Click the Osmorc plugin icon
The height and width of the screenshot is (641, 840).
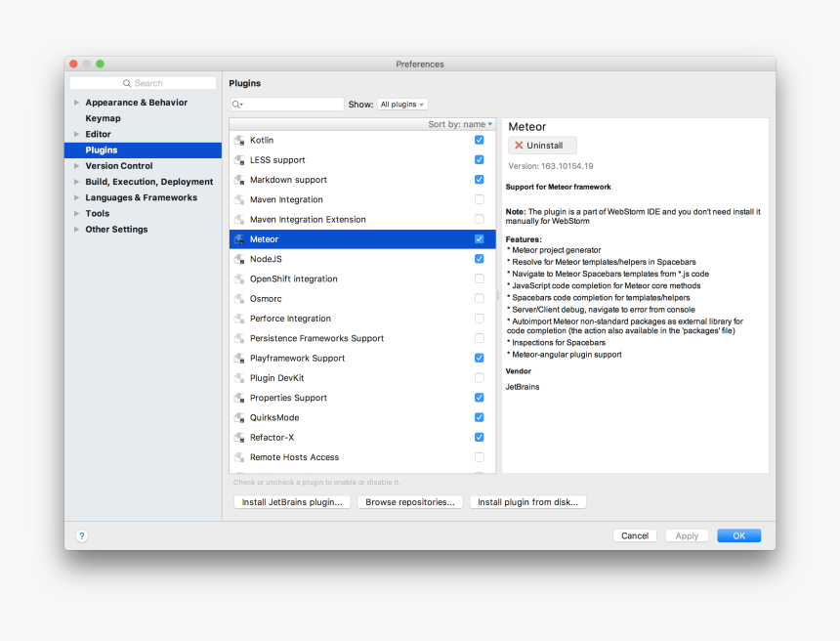239,299
